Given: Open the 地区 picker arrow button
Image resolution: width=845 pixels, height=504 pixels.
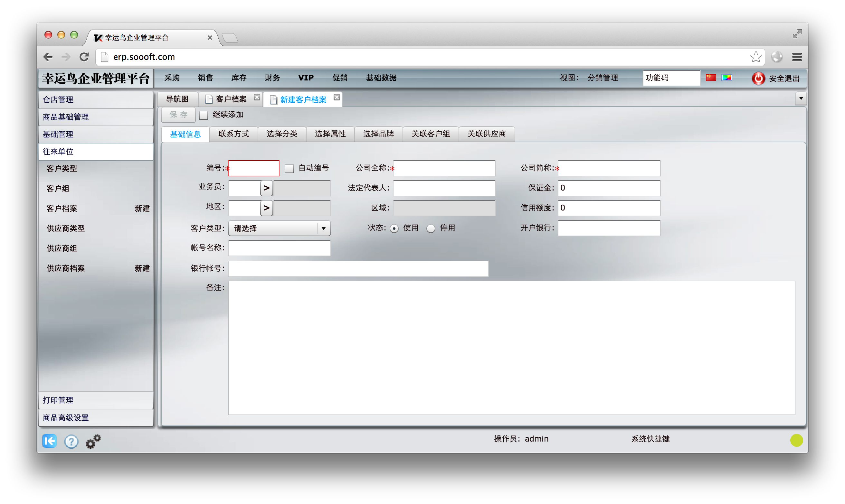Looking at the screenshot, I should (266, 208).
